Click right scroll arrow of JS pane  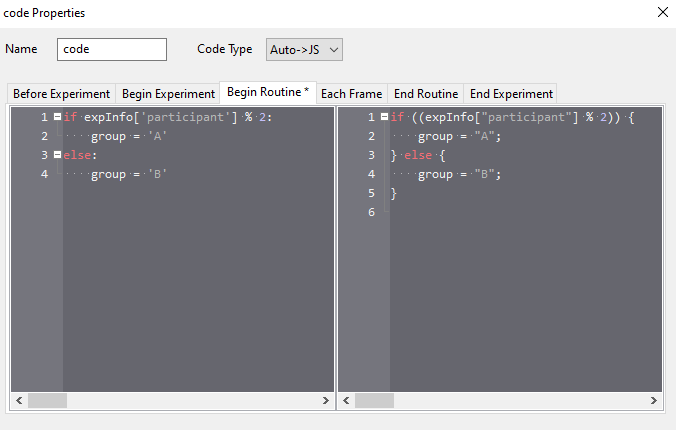[x=654, y=400]
